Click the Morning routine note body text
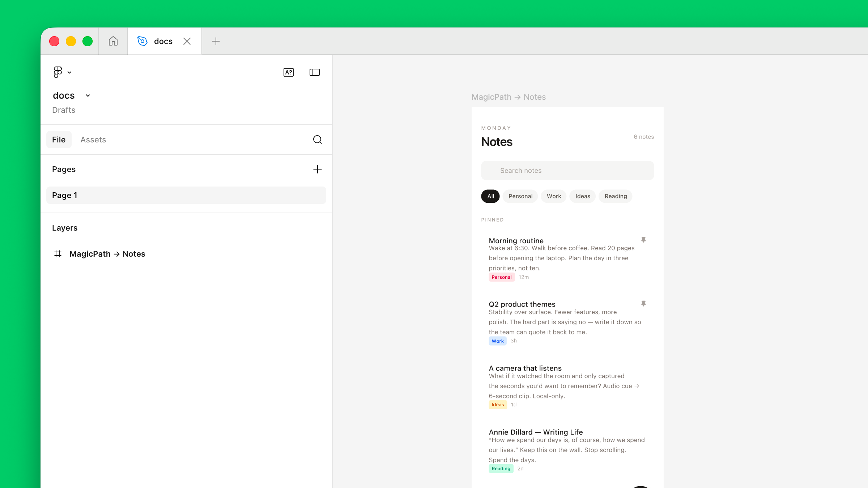 coord(562,258)
